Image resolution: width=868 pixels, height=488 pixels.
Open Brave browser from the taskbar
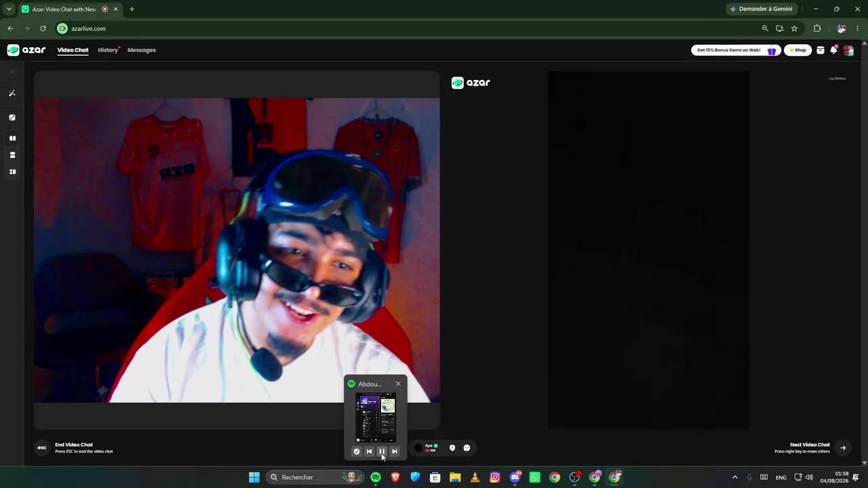[395, 477]
